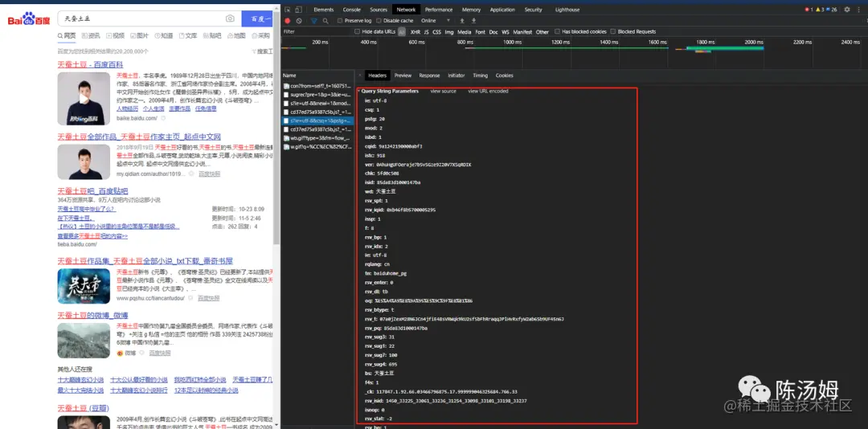Image resolution: width=868 pixels, height=429 pixels.
Task: Click the red error count badge
Action: (x=809, y=10)
